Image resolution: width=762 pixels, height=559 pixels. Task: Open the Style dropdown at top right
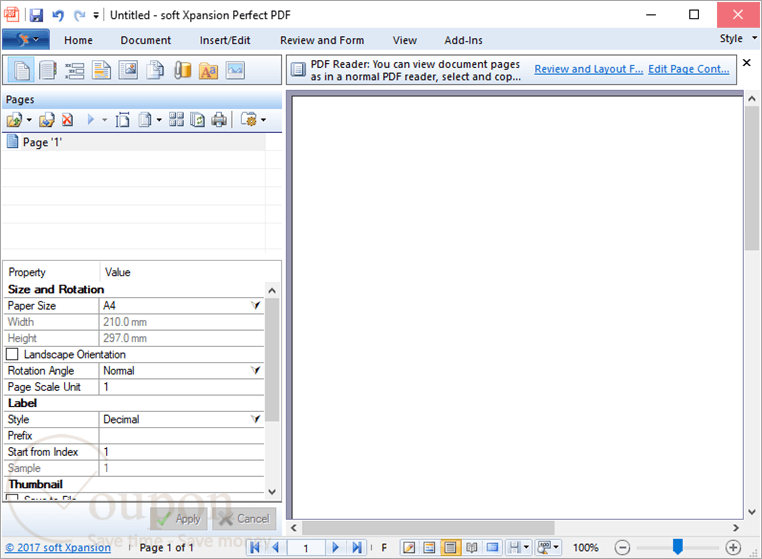pyautogui.click(x=738, y=38)
